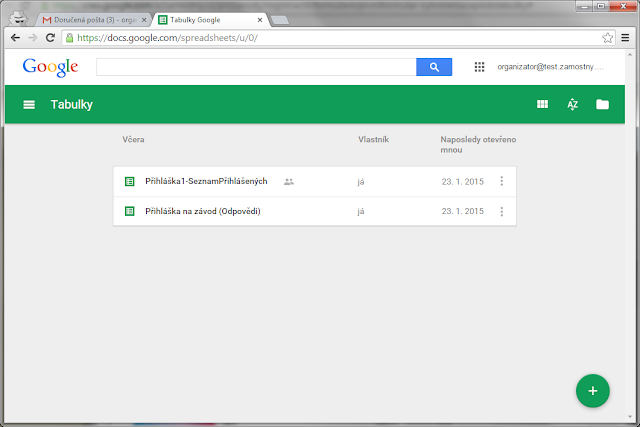
Task: Click the page scrollbar down arrow
Action: 630,417
